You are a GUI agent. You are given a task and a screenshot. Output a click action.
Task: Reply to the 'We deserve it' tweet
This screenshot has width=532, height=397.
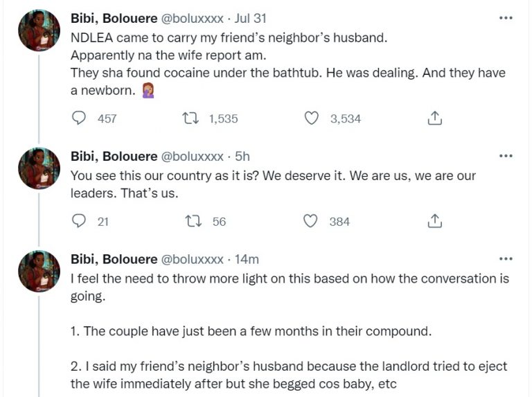pos(80,222)
